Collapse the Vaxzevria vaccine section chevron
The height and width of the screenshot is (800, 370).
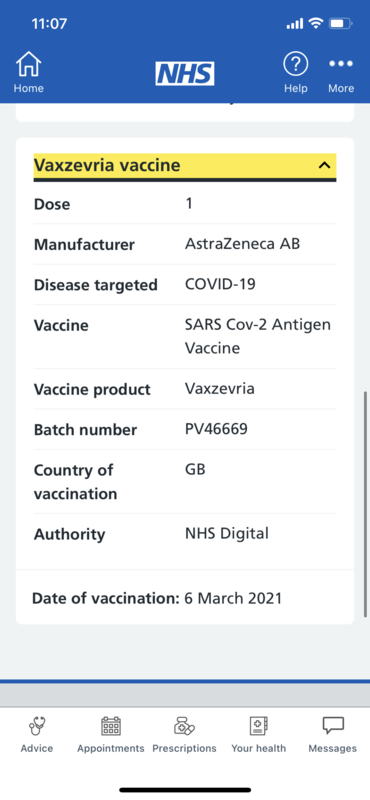point(324,165)
